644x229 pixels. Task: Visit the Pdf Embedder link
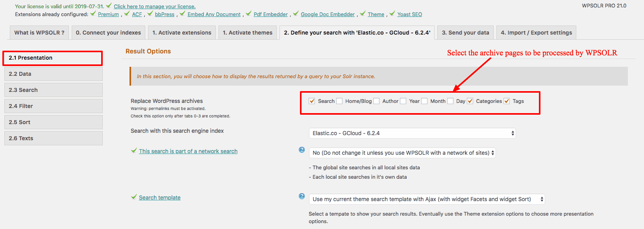(271, 14)
